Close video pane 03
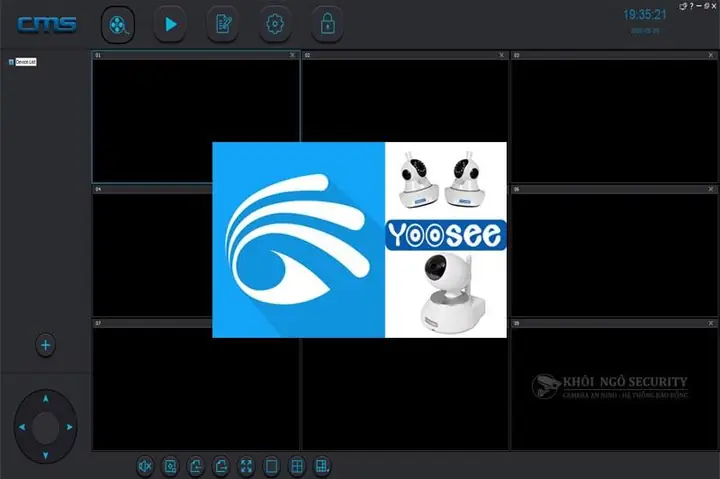This screenshot has width=720, height=479. click(711, 55)
